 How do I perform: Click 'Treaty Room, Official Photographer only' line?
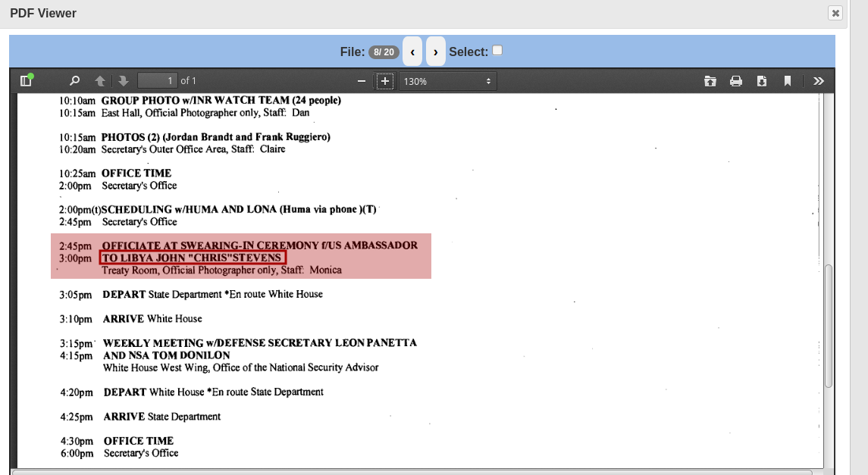[221, 270]
